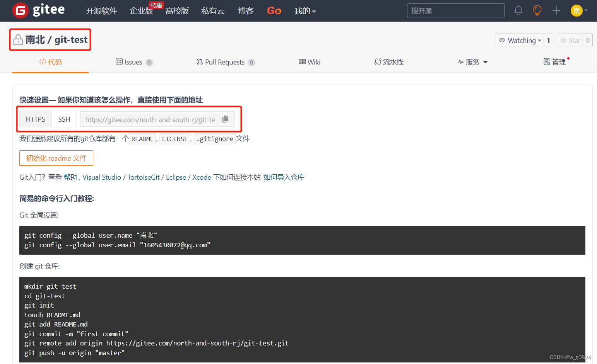The width and height of the screenshot is (597, 364).
Task: Open 私有云 navigation item
Action: 213,11
